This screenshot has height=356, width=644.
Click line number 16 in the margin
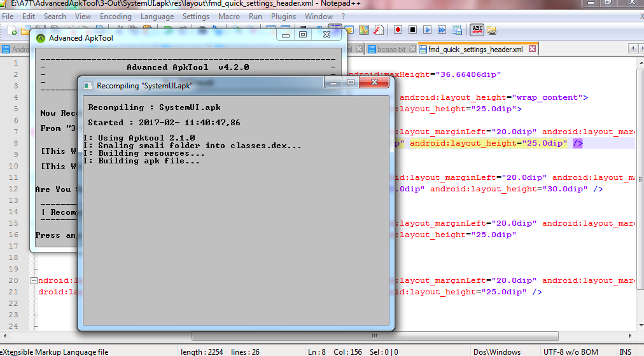[x=13, y=235]
